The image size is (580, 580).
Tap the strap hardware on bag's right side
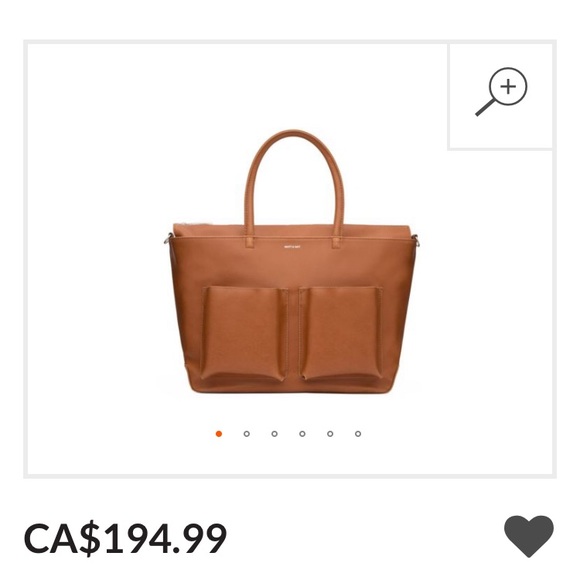click(417, 241)
